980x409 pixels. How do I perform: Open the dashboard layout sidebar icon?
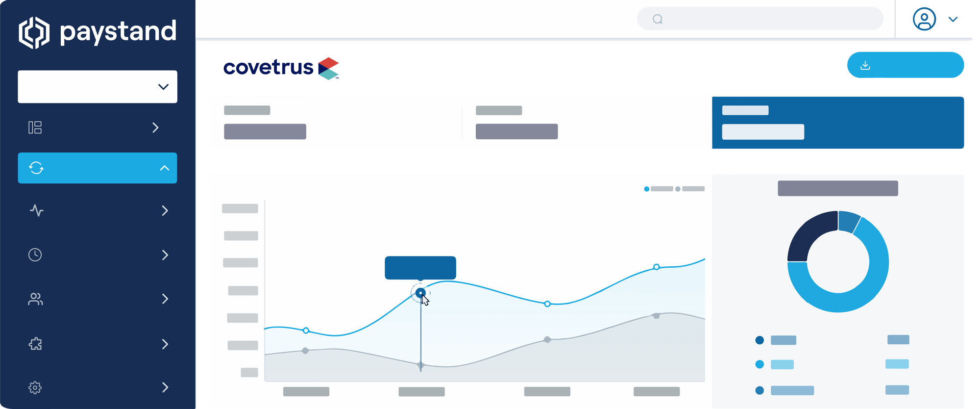point(35,128)
